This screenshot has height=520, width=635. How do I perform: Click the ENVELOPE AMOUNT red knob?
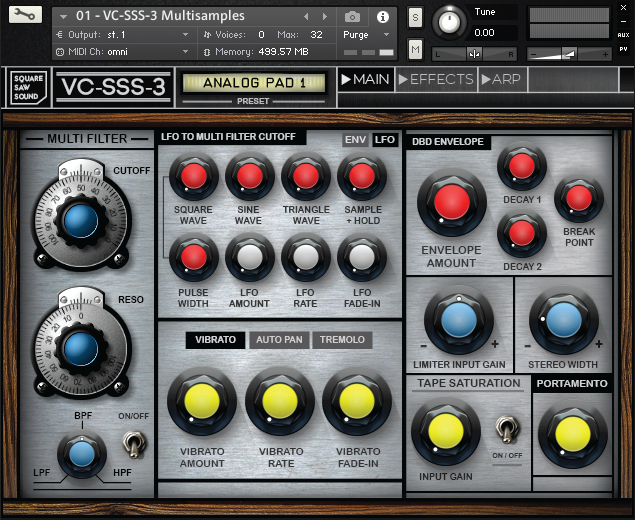[x=452, y=202]
